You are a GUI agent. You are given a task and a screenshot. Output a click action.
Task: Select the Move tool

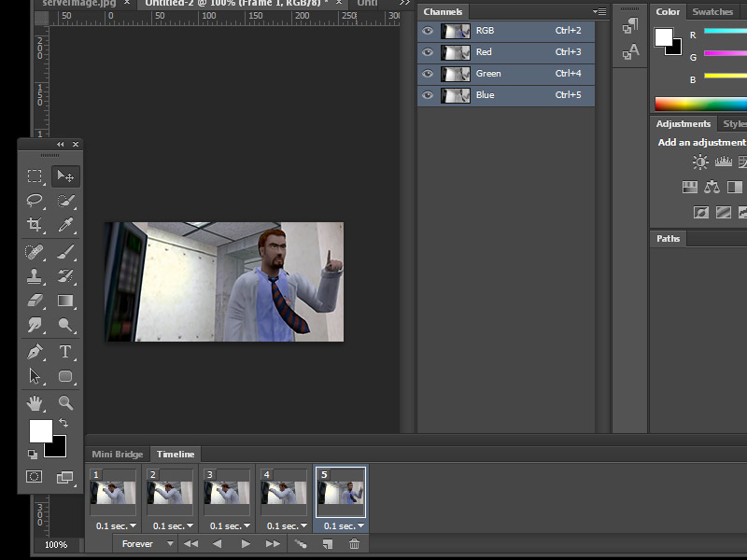(65, 176)
